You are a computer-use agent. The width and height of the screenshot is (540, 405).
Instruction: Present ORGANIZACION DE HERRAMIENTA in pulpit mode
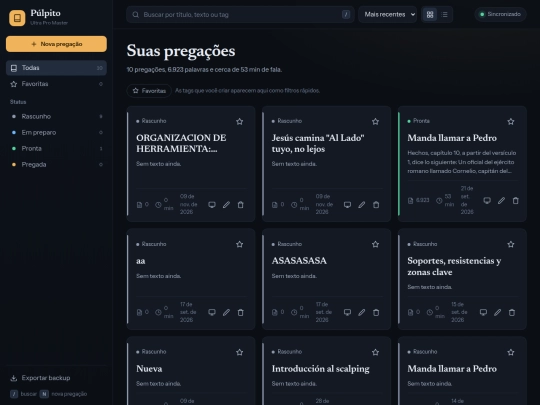point(212,205)
